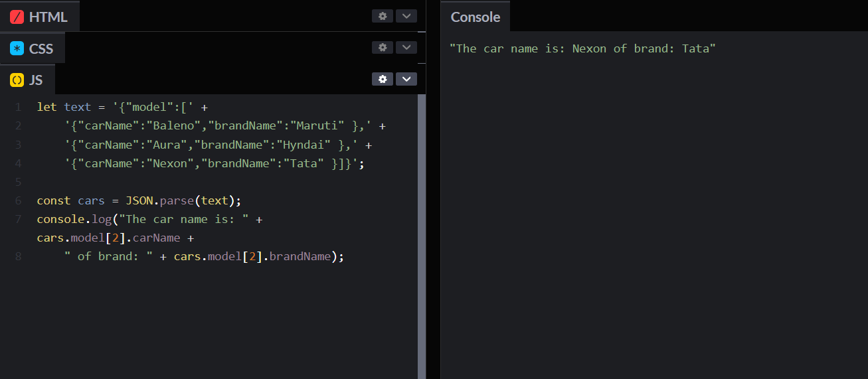The image size is (868, 379).
Task: Expand the HTML editor dropdown chevron
Action: coord(406,16)
